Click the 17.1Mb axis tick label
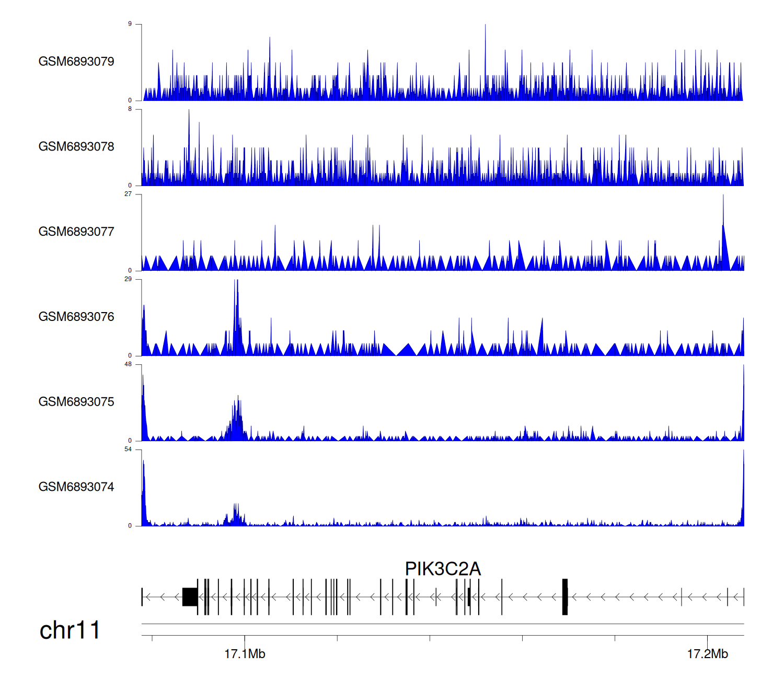Screen dimensions: 784x690 click(x=245, y=654)
